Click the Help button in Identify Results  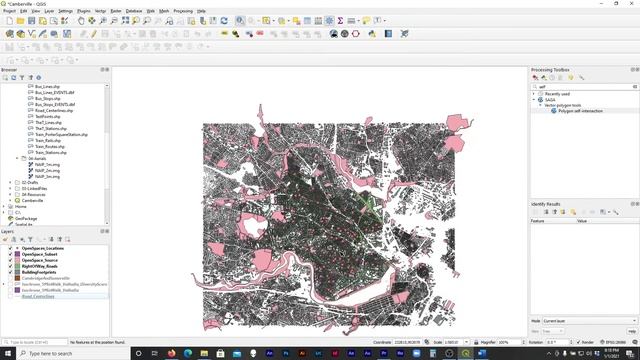(632, 331)
